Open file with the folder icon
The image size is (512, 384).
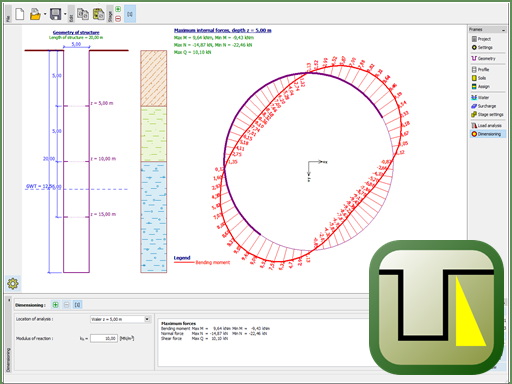[x=35, y=14]
